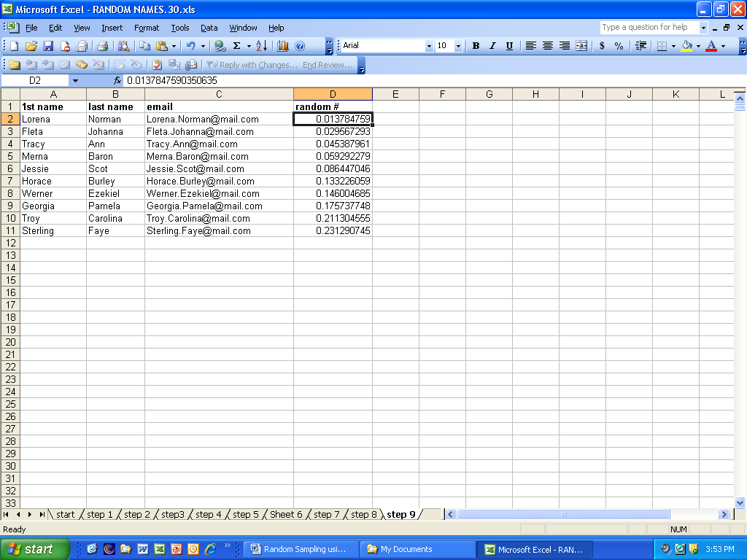The height and width of the screenshot is (560, 747).
Task: Switch to the Sheet 6 tab
Action: (286, 514)
